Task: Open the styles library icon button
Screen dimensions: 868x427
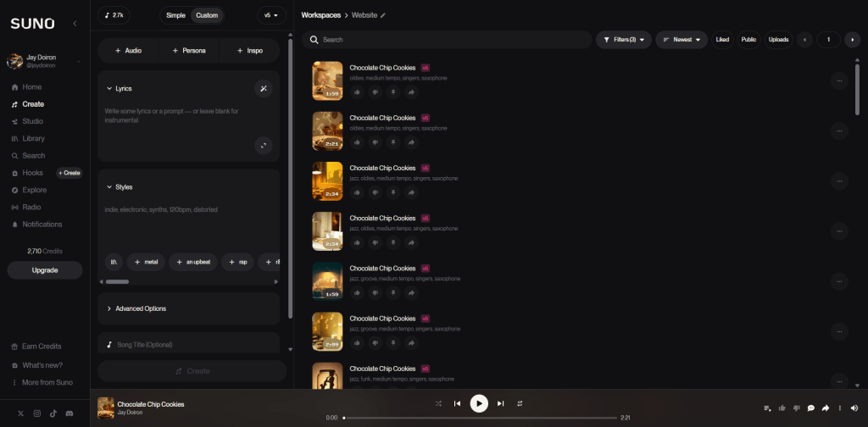Action: [114, 262]
